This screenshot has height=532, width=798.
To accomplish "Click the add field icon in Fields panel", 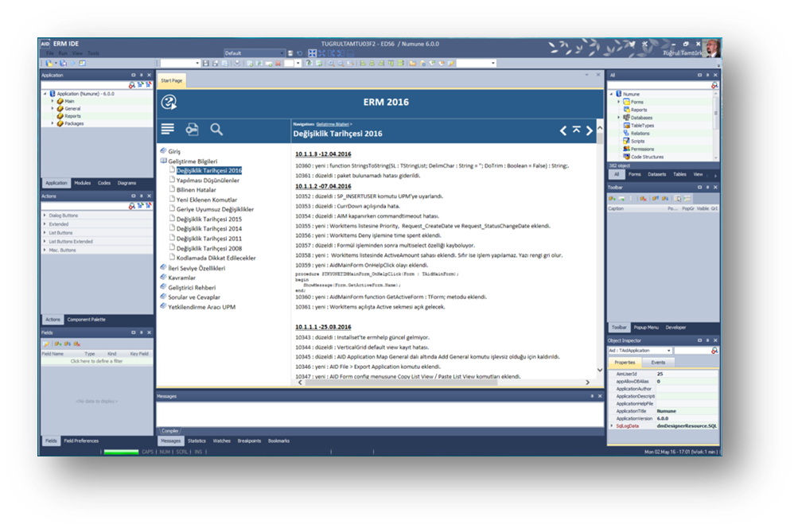I will pos(58,344).
